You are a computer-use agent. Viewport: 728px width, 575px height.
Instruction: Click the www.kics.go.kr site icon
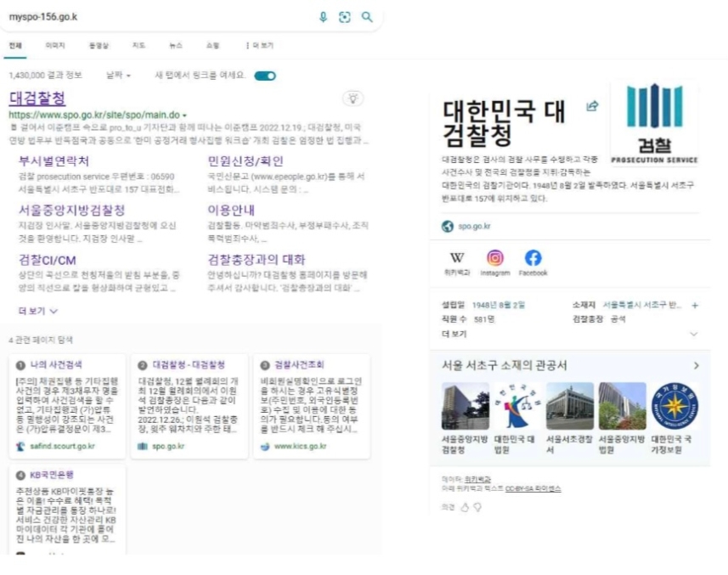pyautogui.click(x=265, y=447)
